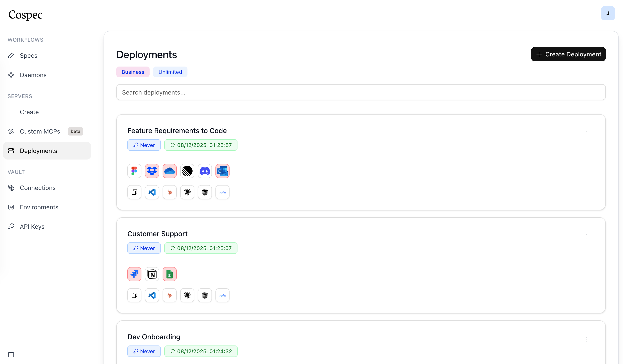Click the OneDrive cloud icon
The width and height of the screenshot is (623, 364).
point(170,171)
